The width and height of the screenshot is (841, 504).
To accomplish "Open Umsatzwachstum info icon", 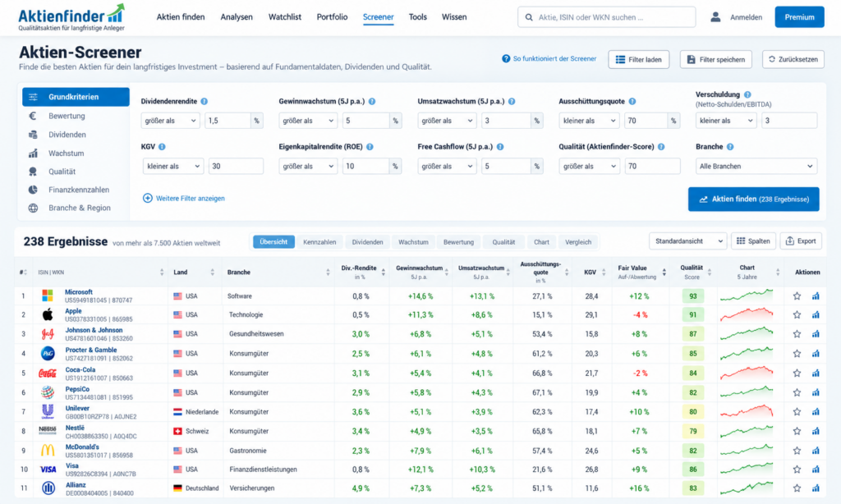I will point(512,101).
